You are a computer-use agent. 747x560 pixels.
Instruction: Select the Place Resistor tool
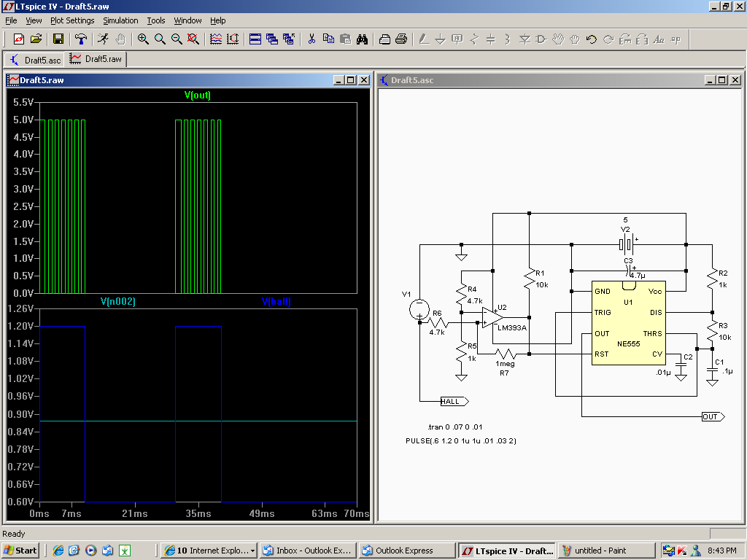(x=474, y=39)
